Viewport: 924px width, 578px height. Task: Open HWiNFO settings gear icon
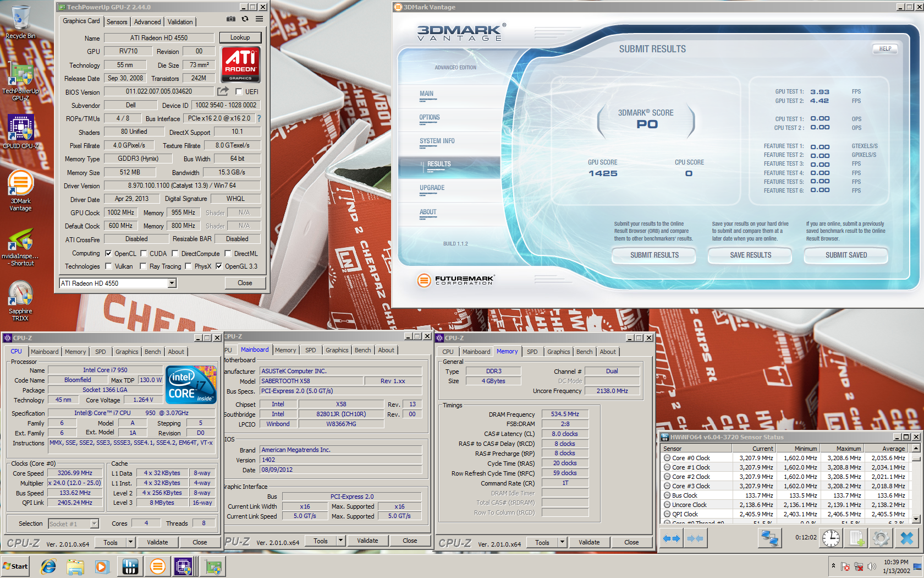click(881, 538)
